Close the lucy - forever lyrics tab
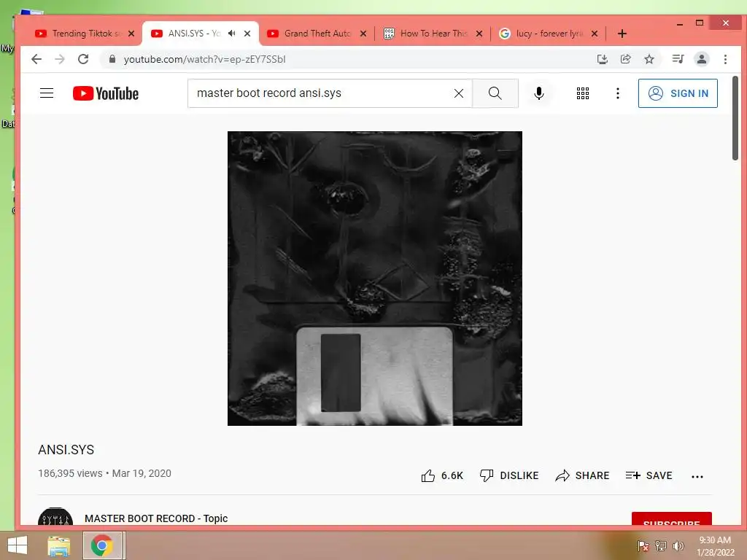Viewport: 747px width, 560px height. [595, 34]
